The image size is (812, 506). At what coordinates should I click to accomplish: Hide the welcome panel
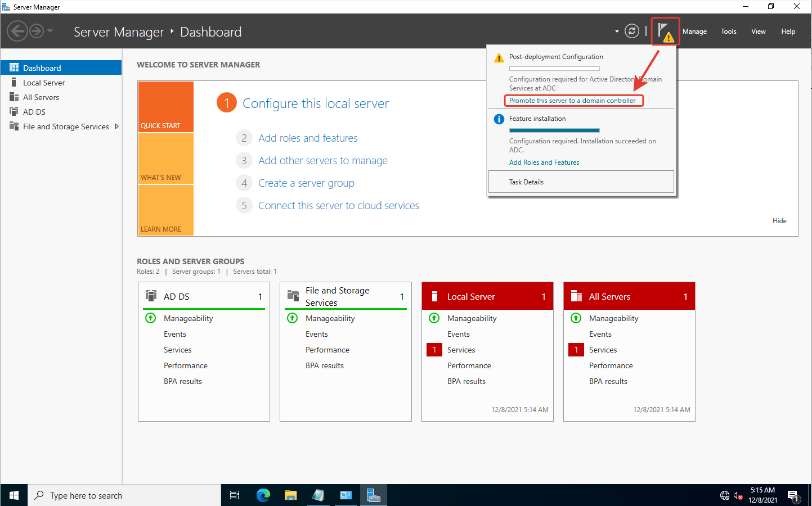click(779, 221)
